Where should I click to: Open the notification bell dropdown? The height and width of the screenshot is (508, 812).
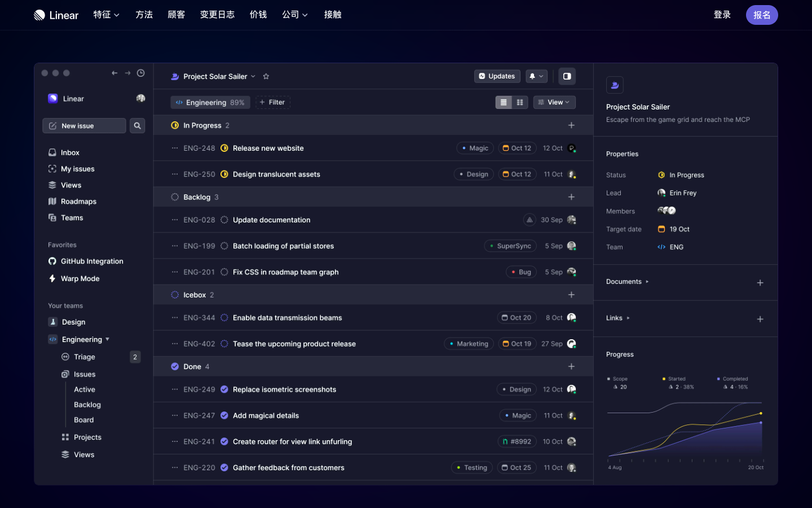pos(536,76)
